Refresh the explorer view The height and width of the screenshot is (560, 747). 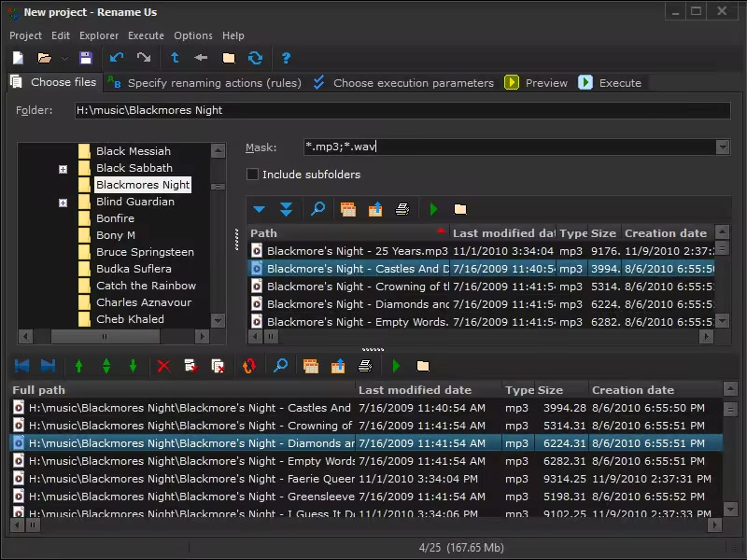255,58
